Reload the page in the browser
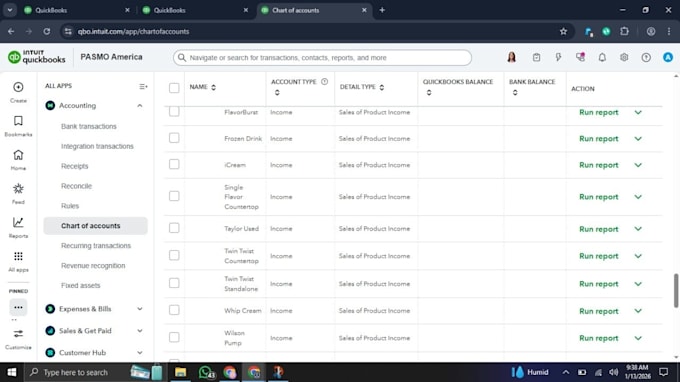 tap(46, 31)
